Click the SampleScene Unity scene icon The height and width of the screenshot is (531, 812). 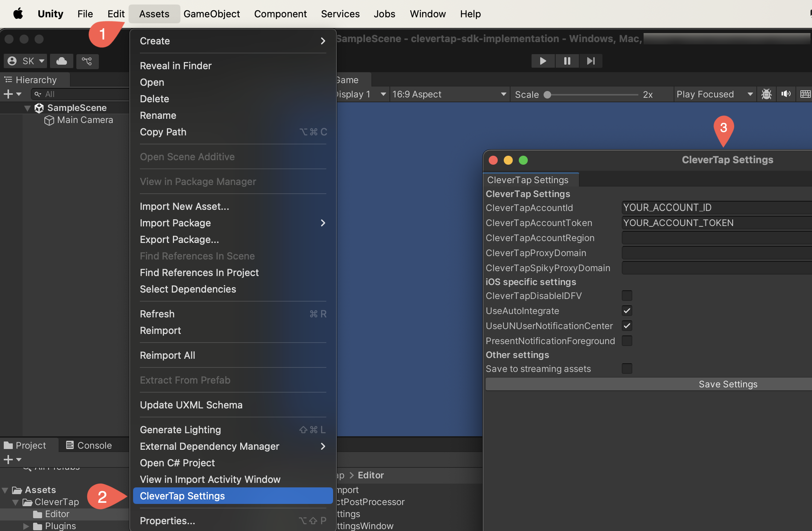(x=39, y=108)
